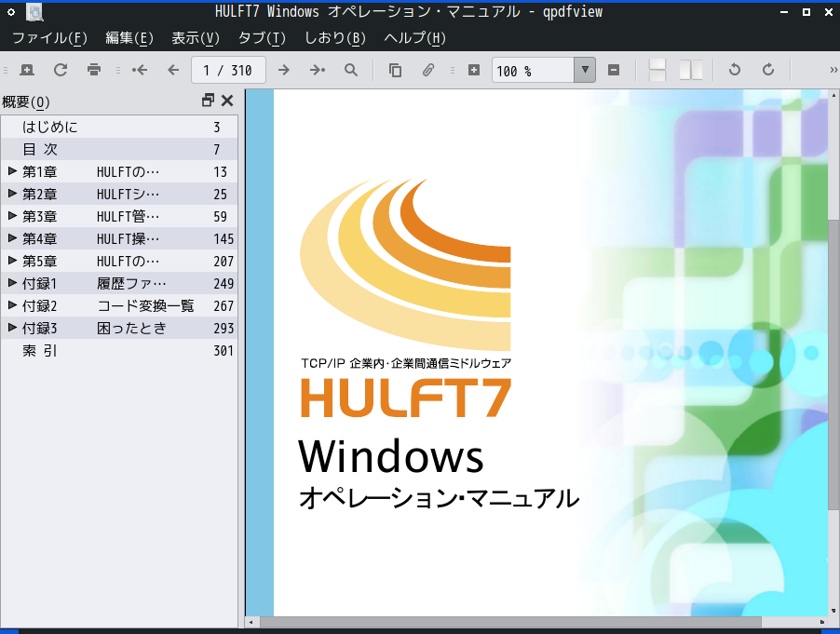The width and height of the screenshot is (840, 634).
Task: Open the search magnifier tool
Action: point(351,70)
